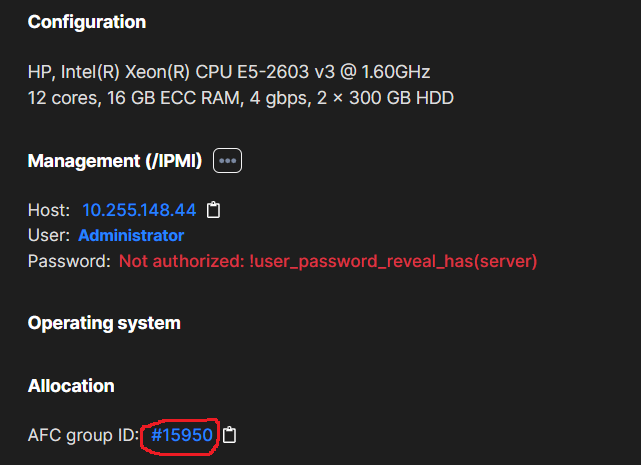This screenshot has height=465, width=641.
Task: Copy the AFC group ID with clipboard icon
Action: click(x=229, y=435)
